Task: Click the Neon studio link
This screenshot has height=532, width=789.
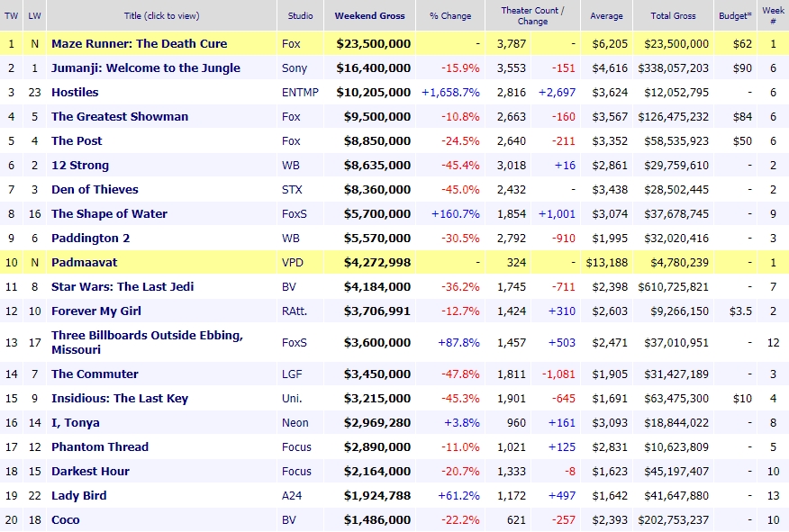Action: (x=295, y=423)
